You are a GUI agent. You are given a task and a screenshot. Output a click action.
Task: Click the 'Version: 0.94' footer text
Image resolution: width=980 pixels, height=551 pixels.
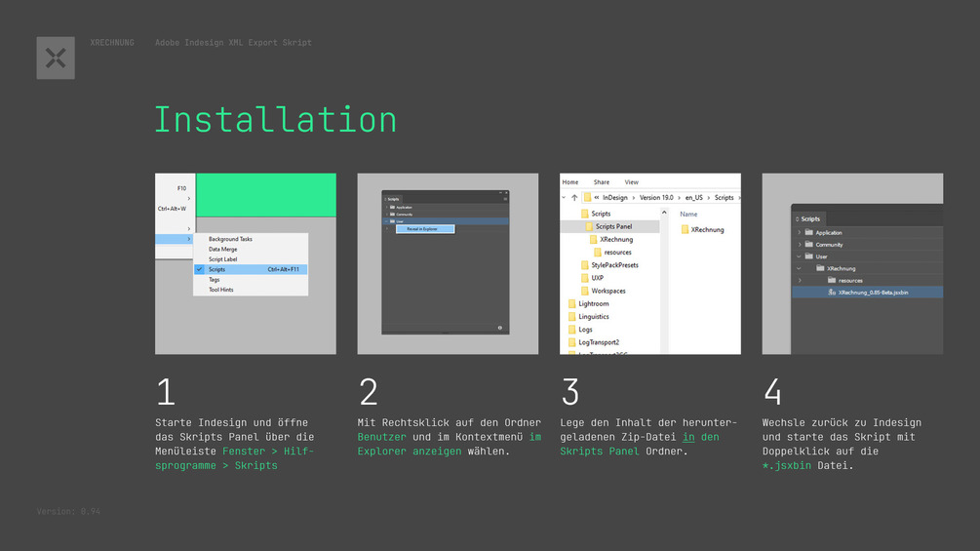pyautogui.click(x=69, y=511)
